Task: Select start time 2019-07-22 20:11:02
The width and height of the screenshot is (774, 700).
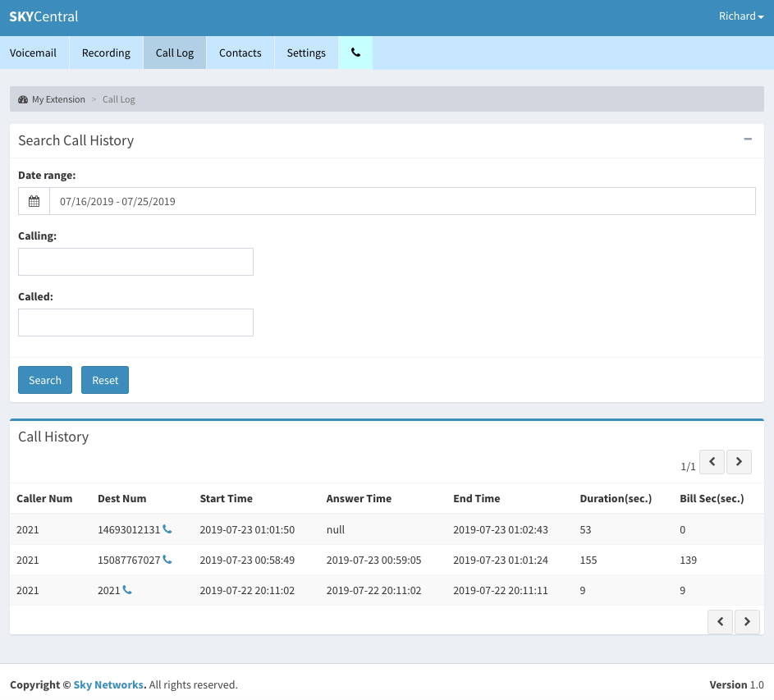Action: click(247, 590)
